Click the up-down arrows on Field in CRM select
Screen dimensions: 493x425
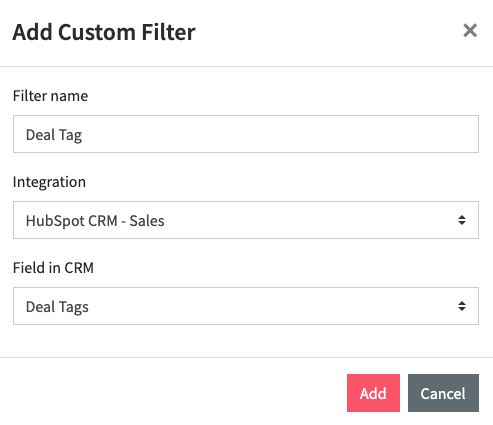462,306
